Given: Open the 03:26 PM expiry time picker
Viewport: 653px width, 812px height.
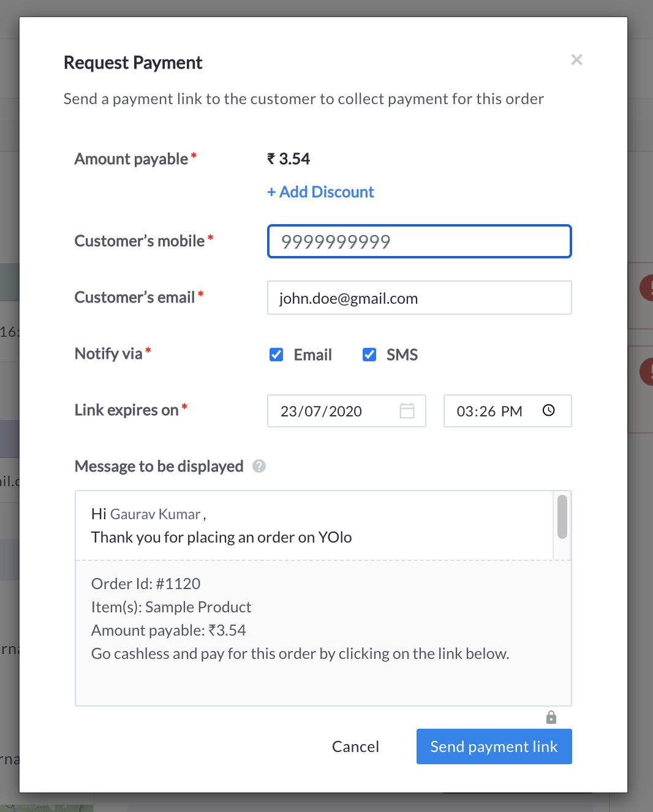Looking at the screenshot, I should (508, 411).
